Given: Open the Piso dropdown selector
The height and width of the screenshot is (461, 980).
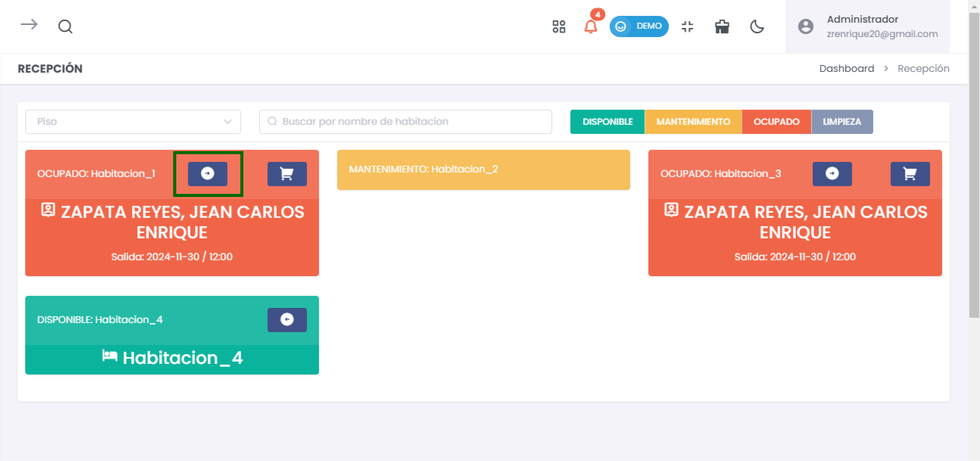Looking at the screenshot, I should [133, 122].
